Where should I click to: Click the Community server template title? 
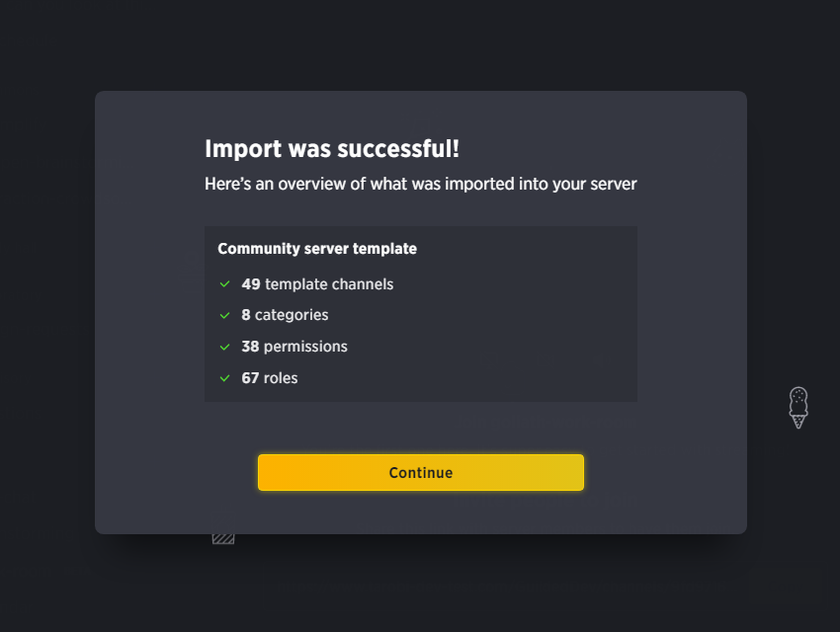[317, 249]
